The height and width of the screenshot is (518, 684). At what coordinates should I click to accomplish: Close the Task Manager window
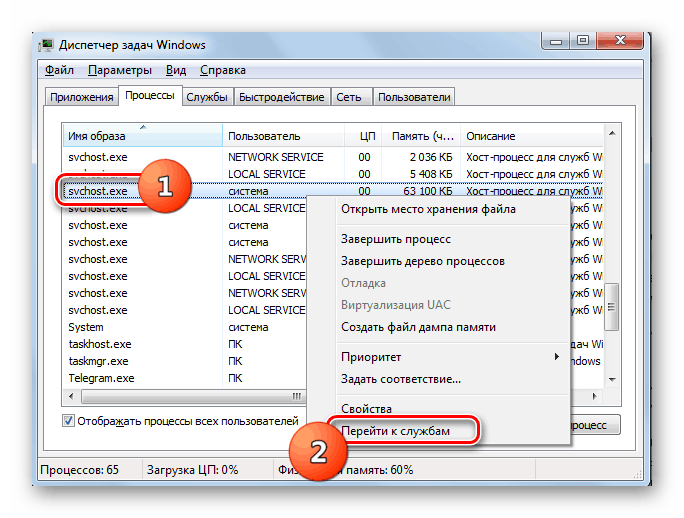pyautogui.click(x=620, y=41)
